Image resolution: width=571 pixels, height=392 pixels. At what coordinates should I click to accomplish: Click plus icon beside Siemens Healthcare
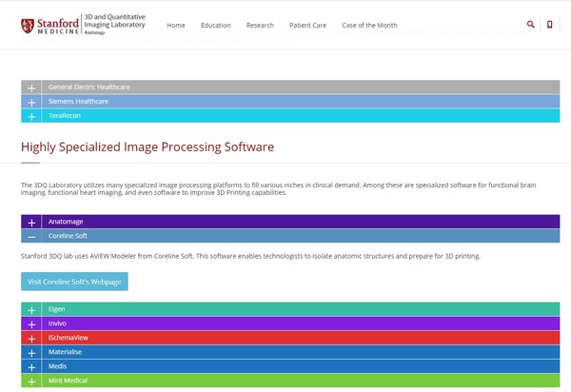(31, 102)
